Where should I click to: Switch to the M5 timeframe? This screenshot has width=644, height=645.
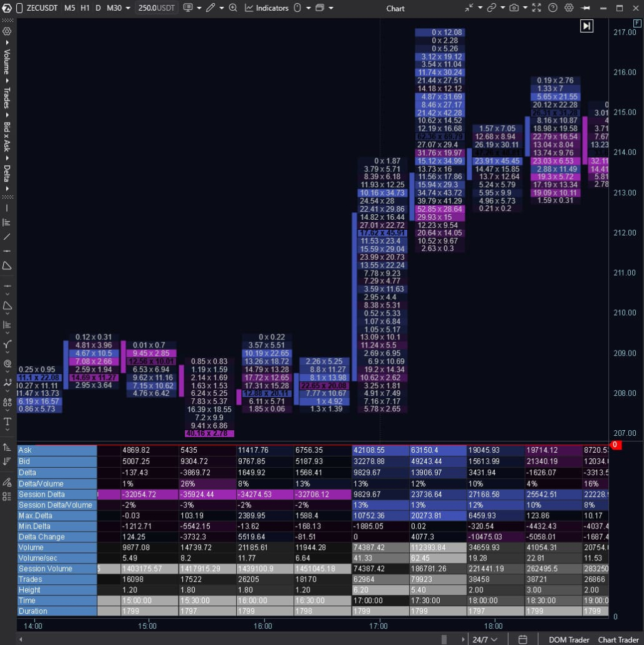pos(70,8)
